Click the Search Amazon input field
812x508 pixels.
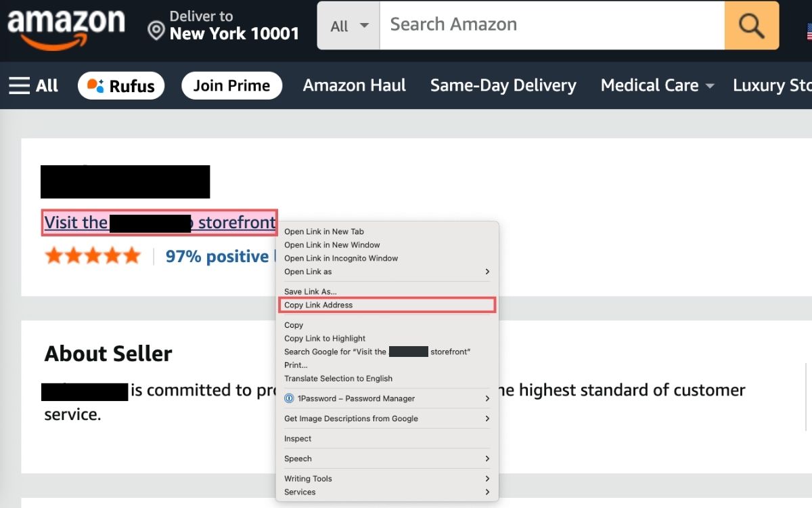click(x=552, y=26)
